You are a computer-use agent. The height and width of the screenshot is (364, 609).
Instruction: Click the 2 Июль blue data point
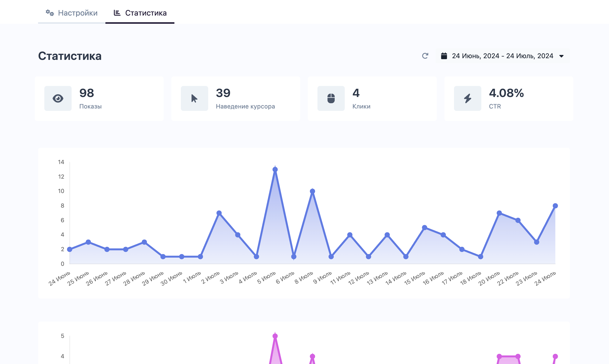(219, 213)
